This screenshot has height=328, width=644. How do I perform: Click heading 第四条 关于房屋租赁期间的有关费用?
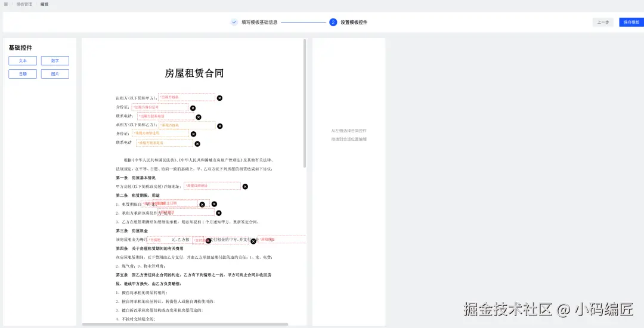[x=150, y=248]
